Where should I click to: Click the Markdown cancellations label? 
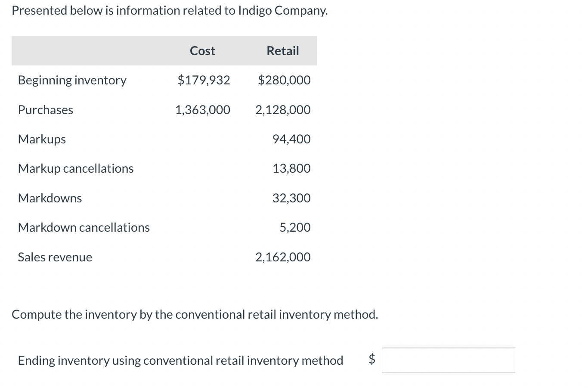pos(84,227)
